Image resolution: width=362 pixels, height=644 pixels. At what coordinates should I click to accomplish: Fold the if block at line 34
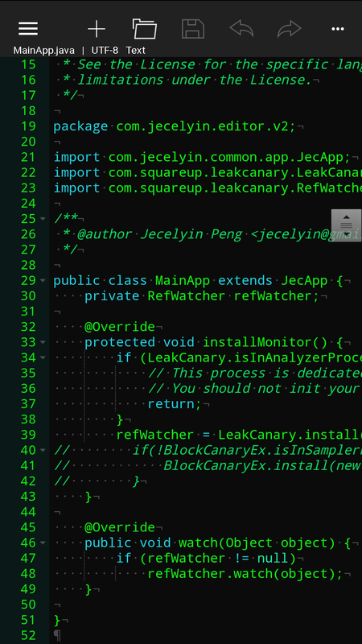tap(43, 357)
